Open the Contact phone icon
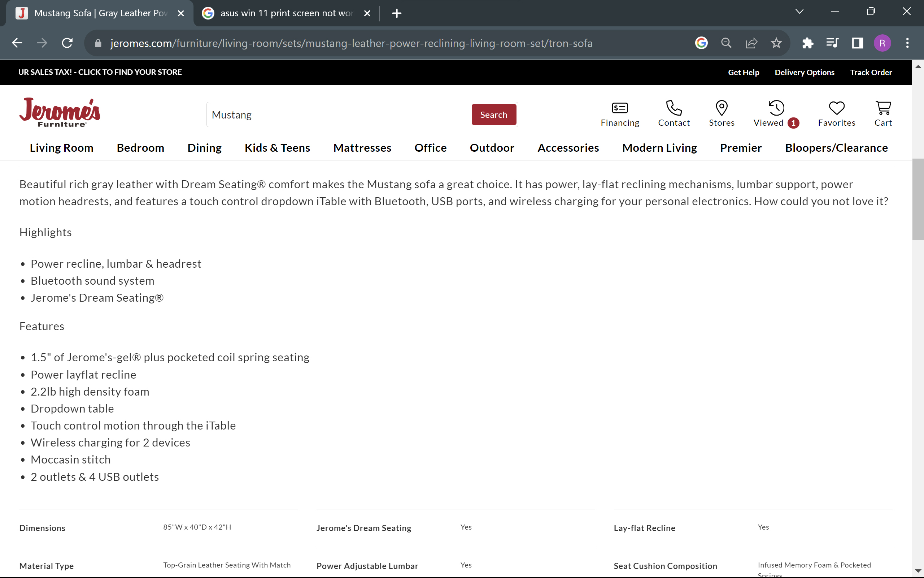This screenshot has height=578, width=924. (x=674, y=114)
